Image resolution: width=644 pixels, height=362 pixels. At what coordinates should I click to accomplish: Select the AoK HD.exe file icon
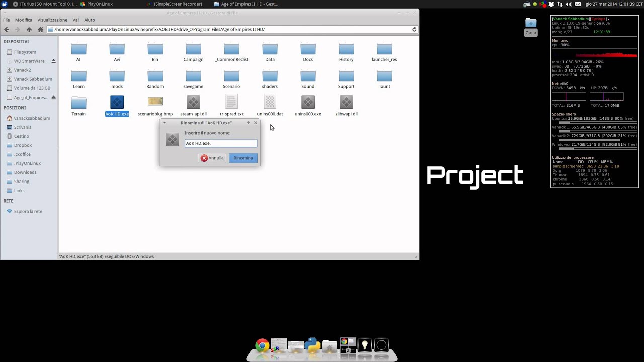point(117,103)
